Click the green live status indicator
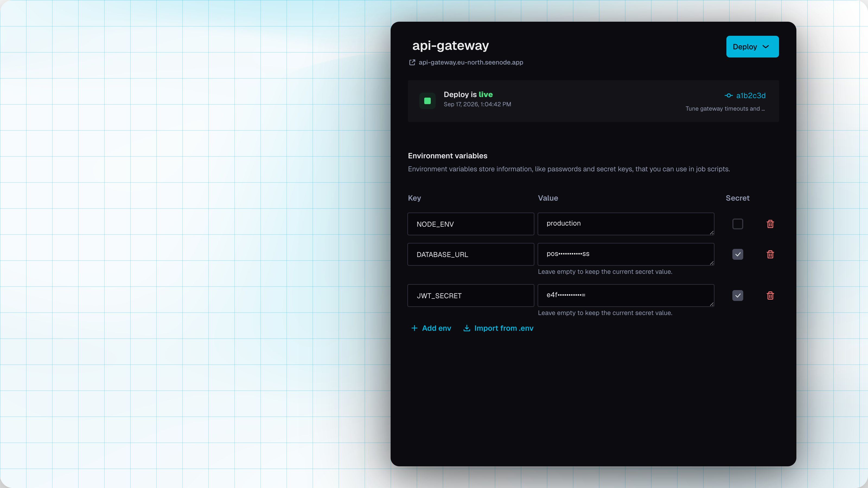Viewport: 868px width, 488px height. click(x=427, y=101)
